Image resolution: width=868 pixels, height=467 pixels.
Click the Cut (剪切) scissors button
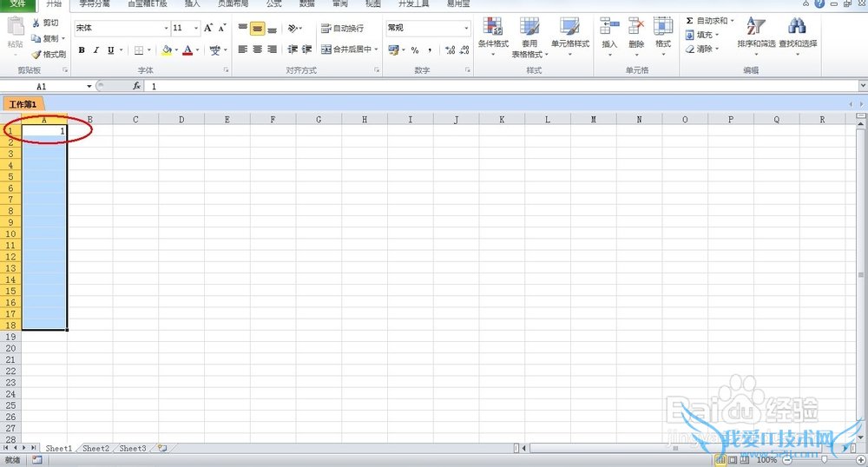coord(44,23)
